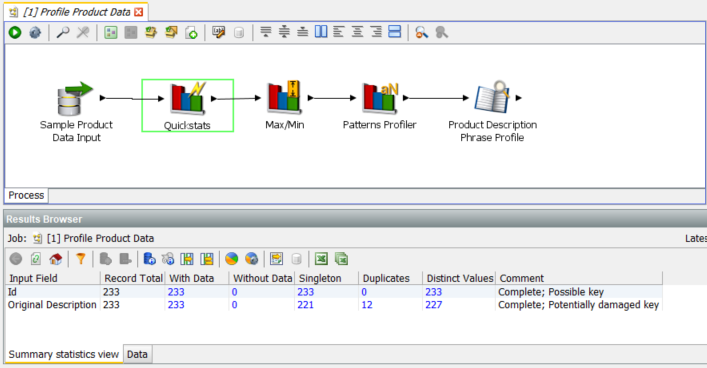This screenshot has width=707, height=368.
Task: Switch to the Summary statistics view tab
Action: (x=64, y=354)
